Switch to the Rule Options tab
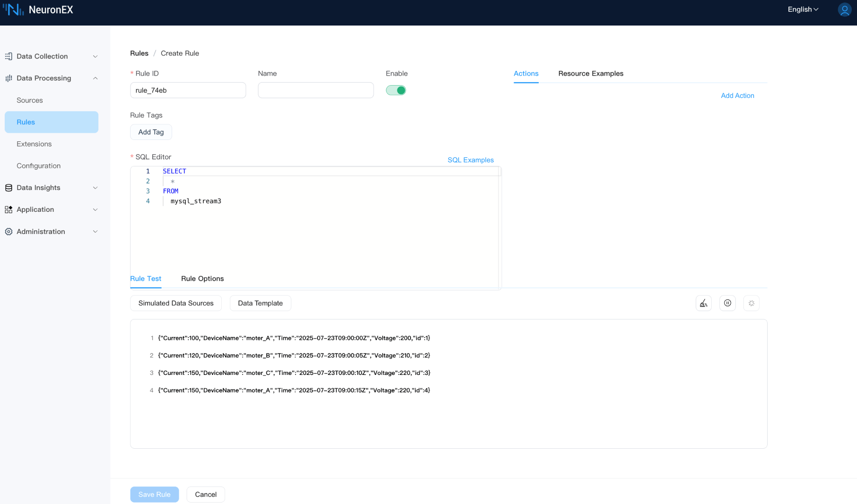 202,278
